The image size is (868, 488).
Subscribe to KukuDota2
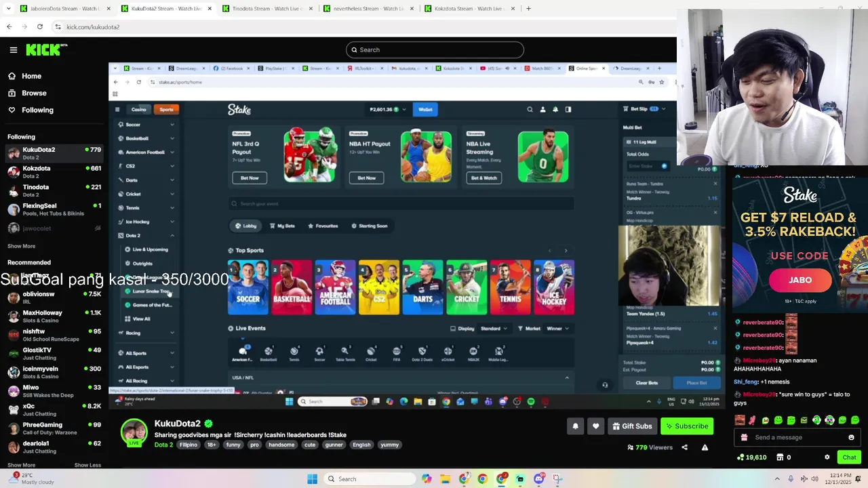[x=687, y=426]
